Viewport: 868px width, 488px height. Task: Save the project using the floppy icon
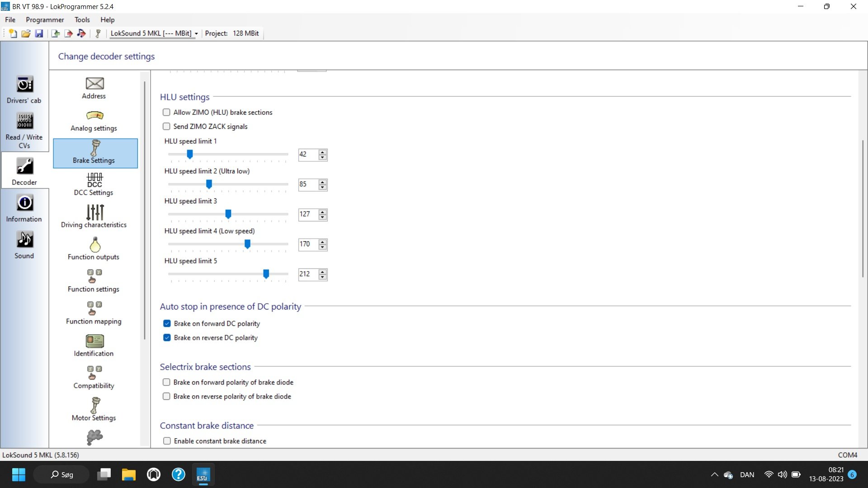[39, 33]
